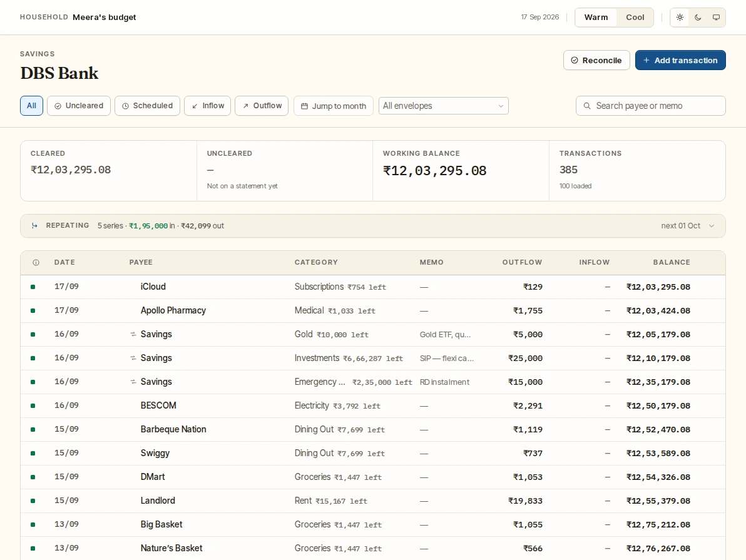This screenshot has width=746, height=560.
Task: Sort by Outflow column header
Action: coord(522,263)
